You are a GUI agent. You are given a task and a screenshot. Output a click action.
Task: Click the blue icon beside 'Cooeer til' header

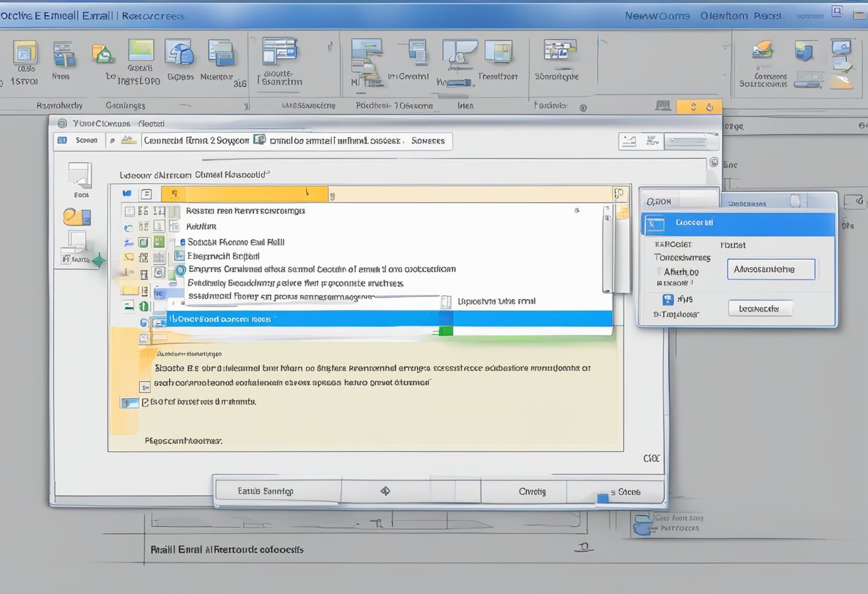(655, 224)
